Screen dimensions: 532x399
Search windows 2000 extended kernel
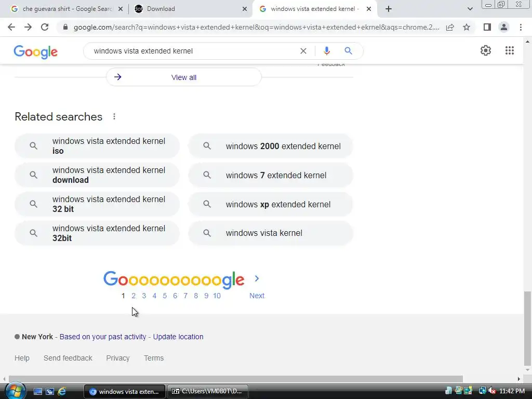(x=271, y=146)
